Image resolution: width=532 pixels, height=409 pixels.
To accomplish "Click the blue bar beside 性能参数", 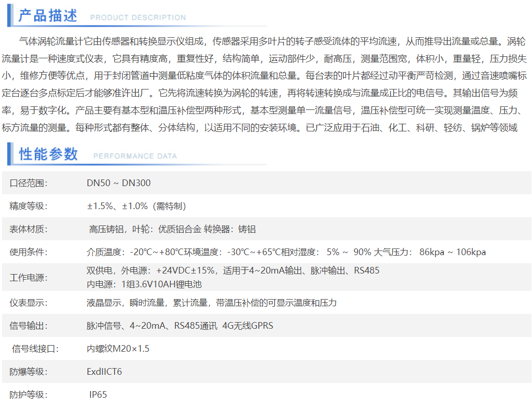I will click(x=9, y=154).
